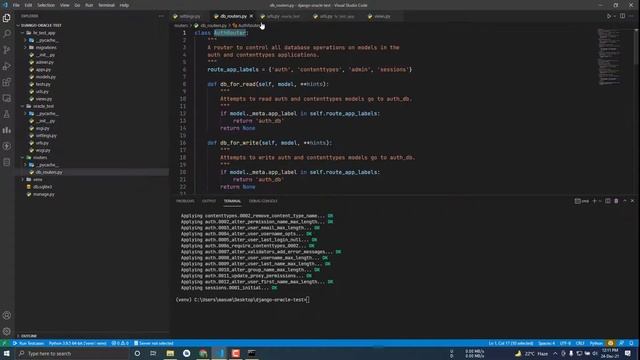Click Run Testcases in status bar
640x360 pixels.
pyautogui.click(x=29, y=343)
